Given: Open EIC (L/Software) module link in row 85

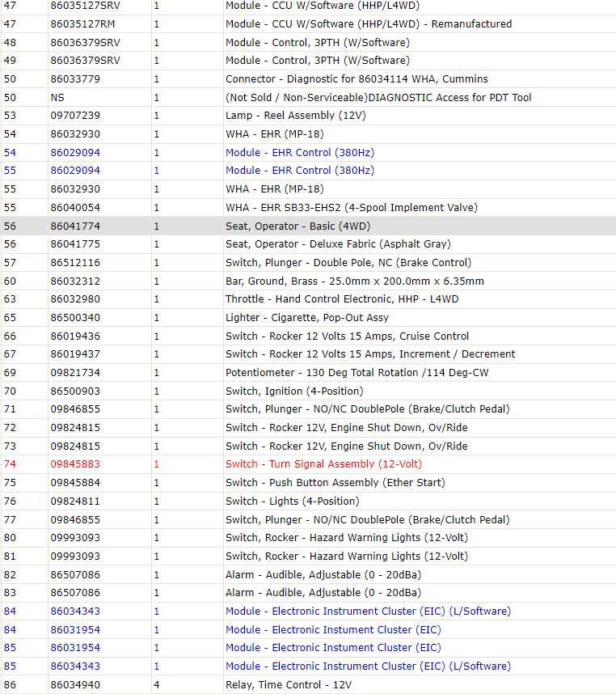Looking at the screenshot, I should click(368, 666).
